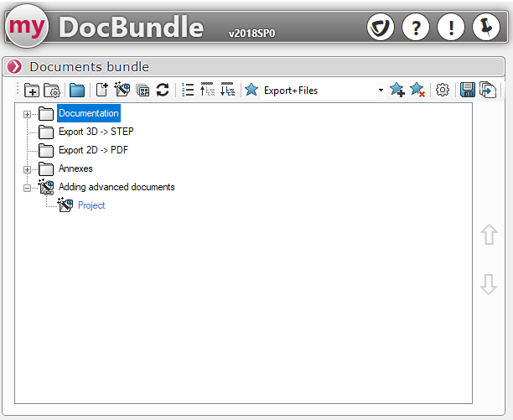Select the Export 2D -> PDF folder
This screenshot has height=420, width=513.
[93, 150]
